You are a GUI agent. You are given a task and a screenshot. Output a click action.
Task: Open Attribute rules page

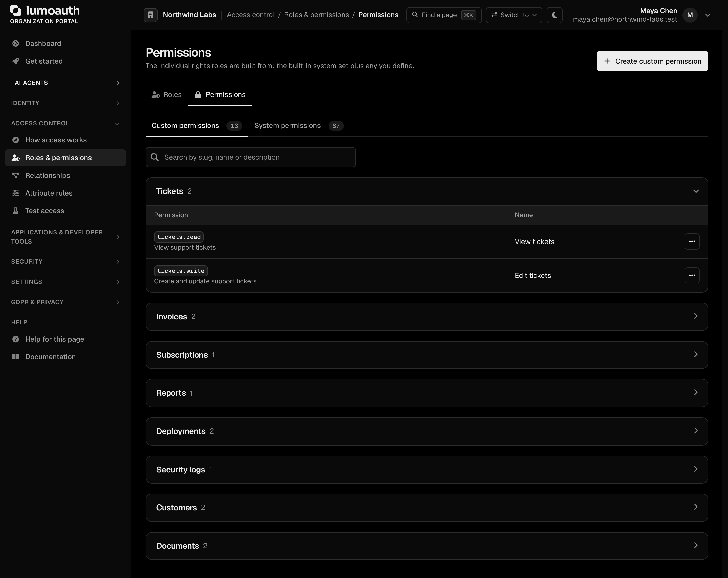[65, 193]
